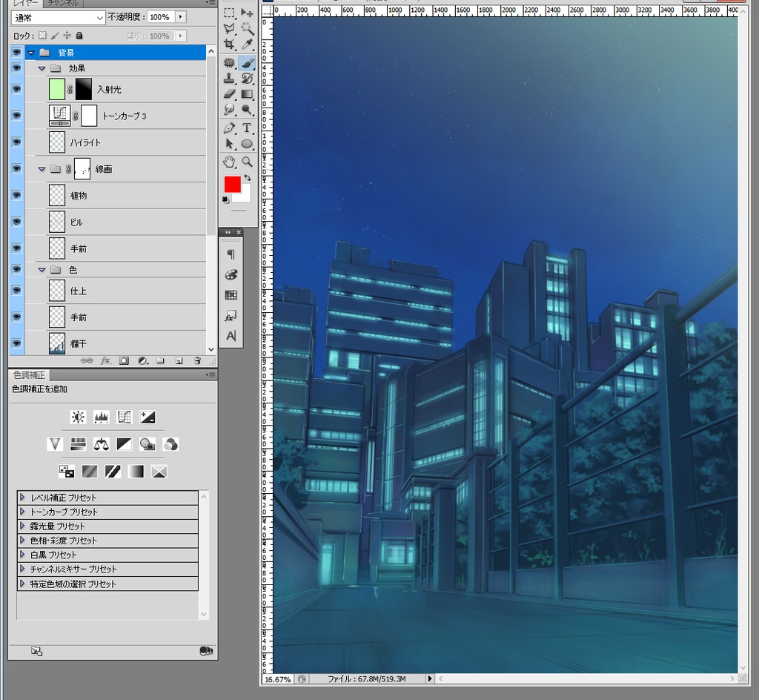Hide the 入射光 layer

[16, 88]
